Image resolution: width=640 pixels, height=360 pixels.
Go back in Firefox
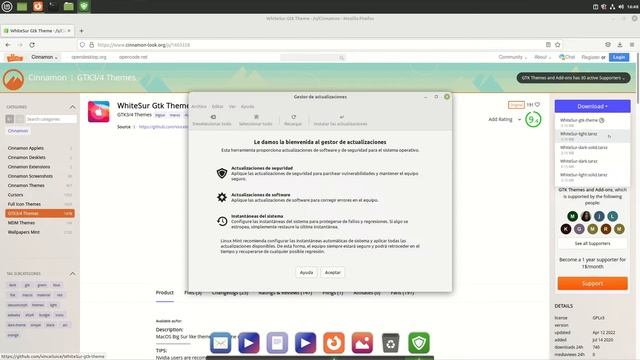[8, 44]
